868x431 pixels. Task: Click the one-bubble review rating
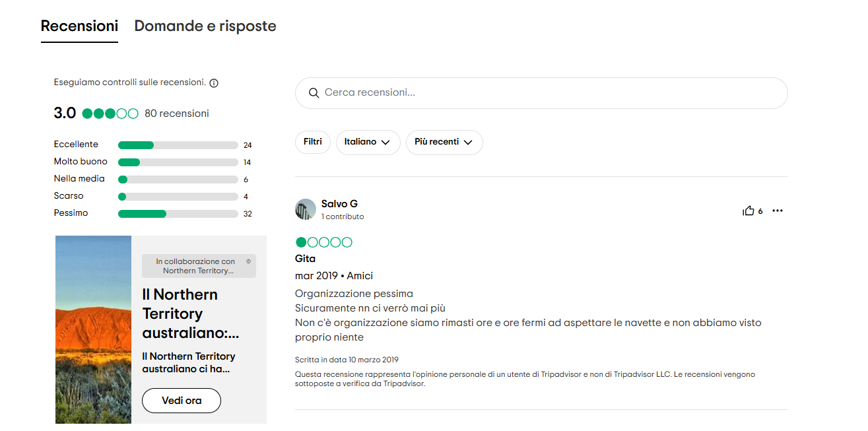[323, 242]
